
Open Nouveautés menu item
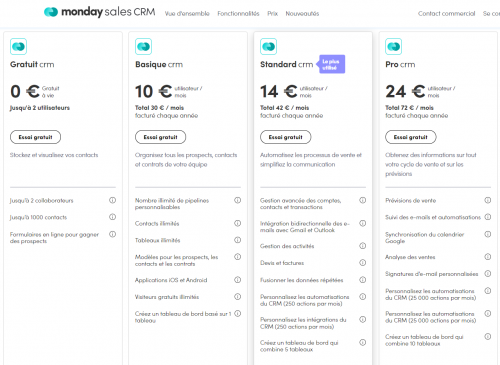click(x=302, y=14)
